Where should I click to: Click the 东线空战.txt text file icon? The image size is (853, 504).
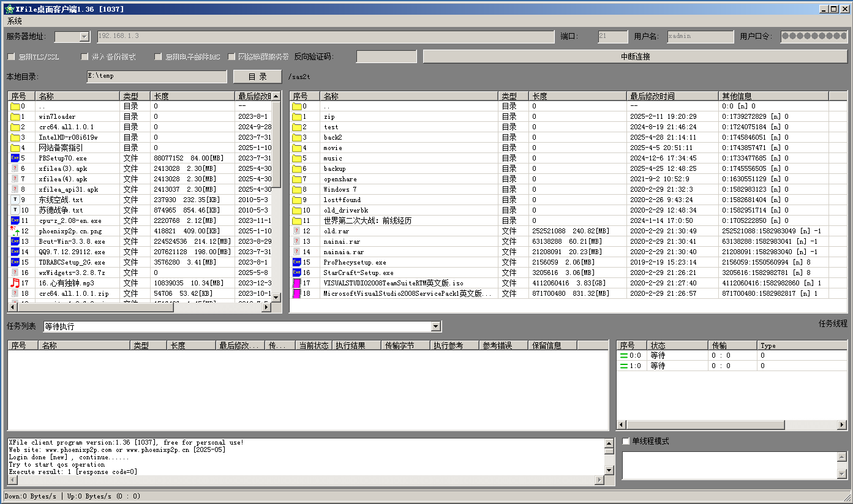point(15,200)
